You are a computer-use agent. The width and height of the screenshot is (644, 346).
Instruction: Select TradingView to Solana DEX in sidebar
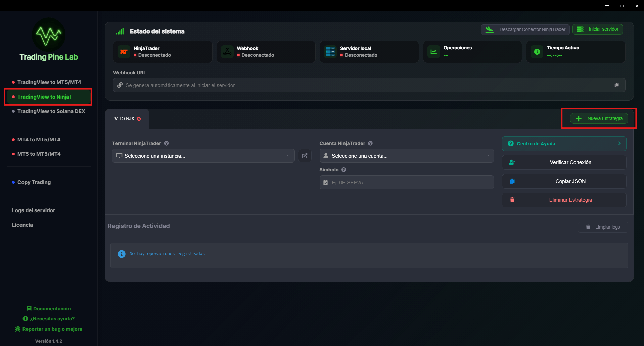tap(51, 111)
